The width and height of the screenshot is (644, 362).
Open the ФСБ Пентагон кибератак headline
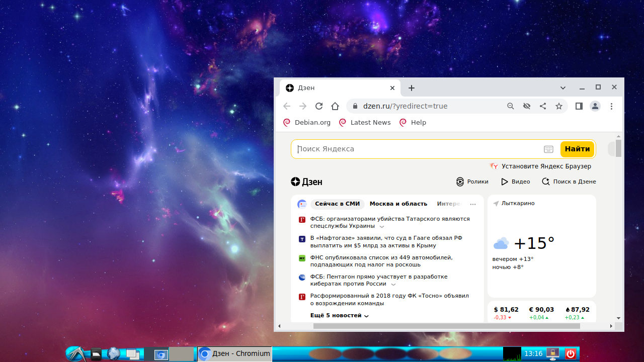[379, 281]
